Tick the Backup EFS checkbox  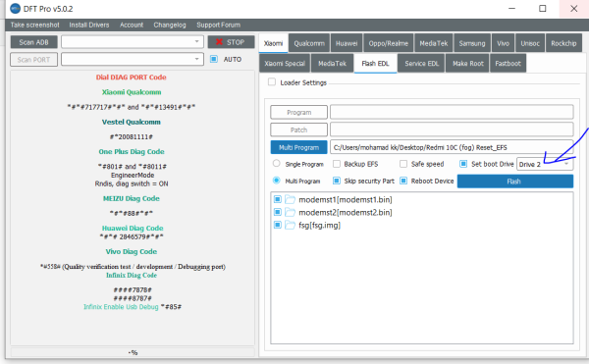[337, 164]
